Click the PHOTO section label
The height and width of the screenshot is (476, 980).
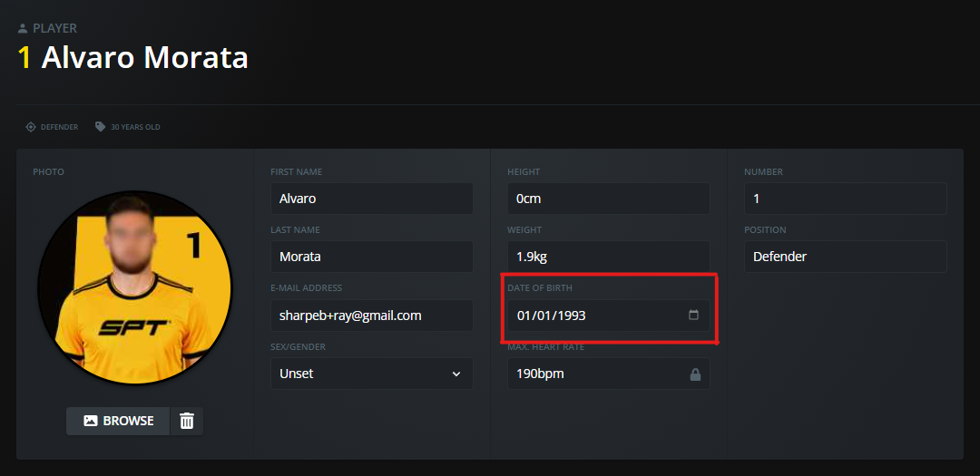click(49, 171)
